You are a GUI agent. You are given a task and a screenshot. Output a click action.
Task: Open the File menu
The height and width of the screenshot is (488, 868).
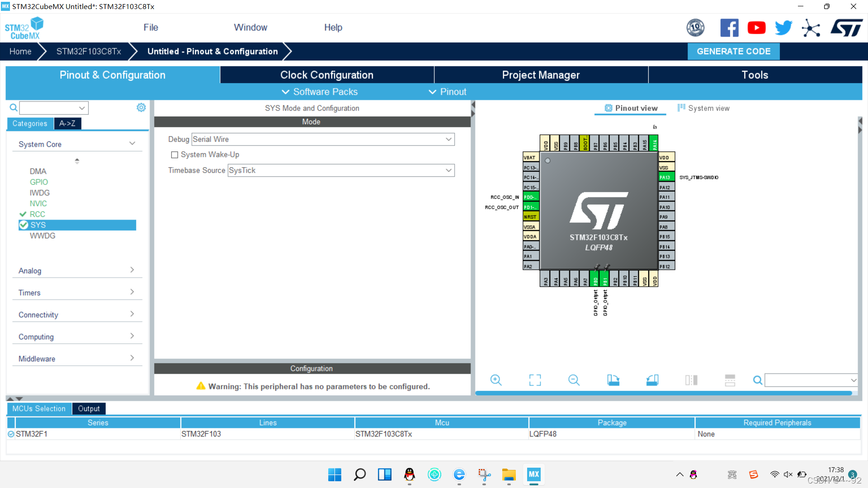click(151, 28)
